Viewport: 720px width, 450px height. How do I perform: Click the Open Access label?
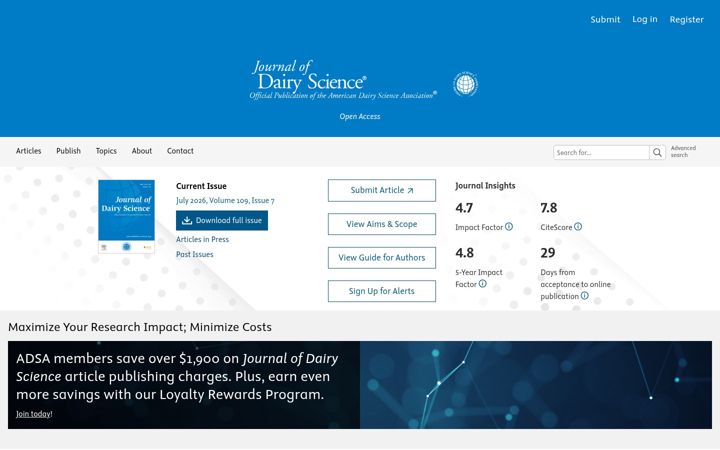pos(360,117)
